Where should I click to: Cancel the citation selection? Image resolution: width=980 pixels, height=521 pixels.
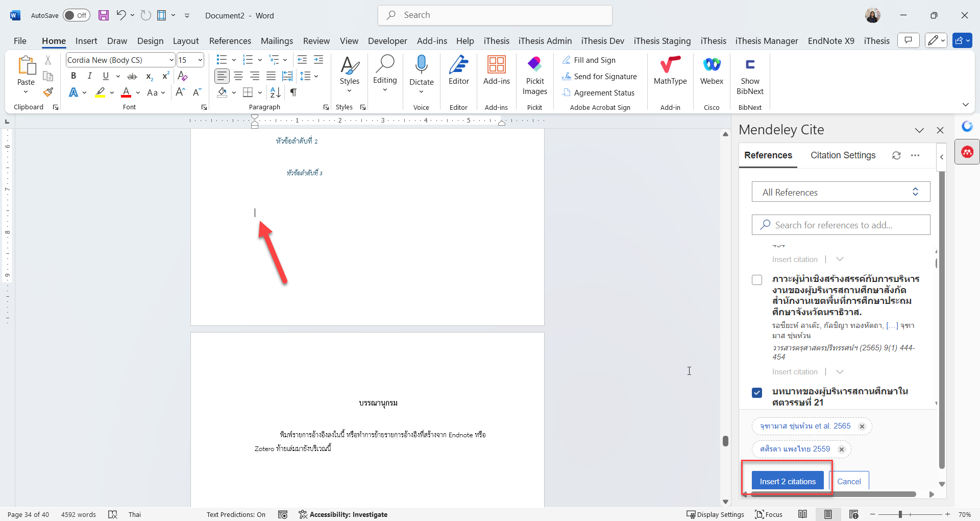pyautogui.click(x=849, y=481)
